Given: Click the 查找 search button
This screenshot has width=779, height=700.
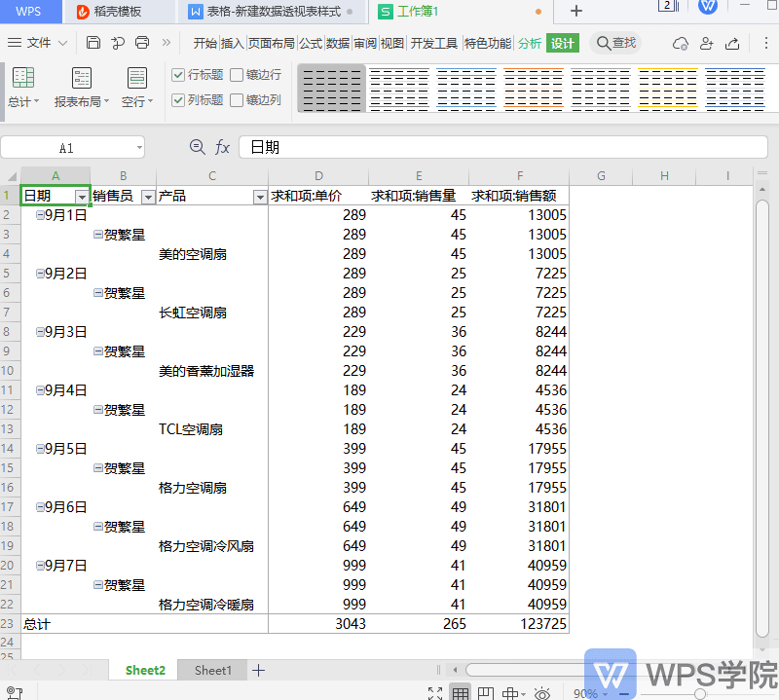Looking at the screenshot, I should [x=616, y=43].
